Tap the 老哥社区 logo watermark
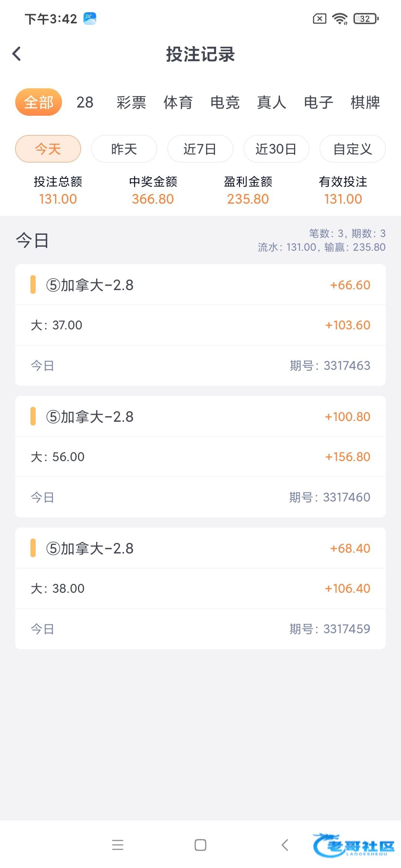The height and width of the screenshot is (868, 401). (354, 846)
